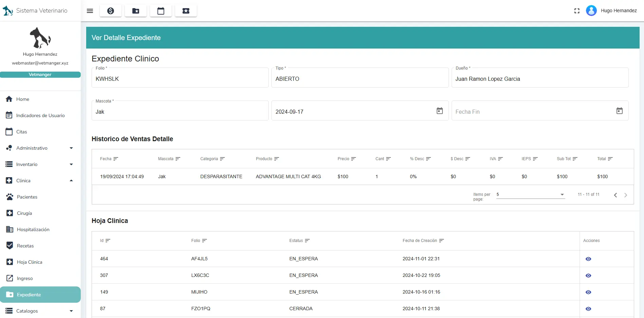Sort sales table by Precio column
Viewport: 644px width, 318px height.
[x=347, y=159]
